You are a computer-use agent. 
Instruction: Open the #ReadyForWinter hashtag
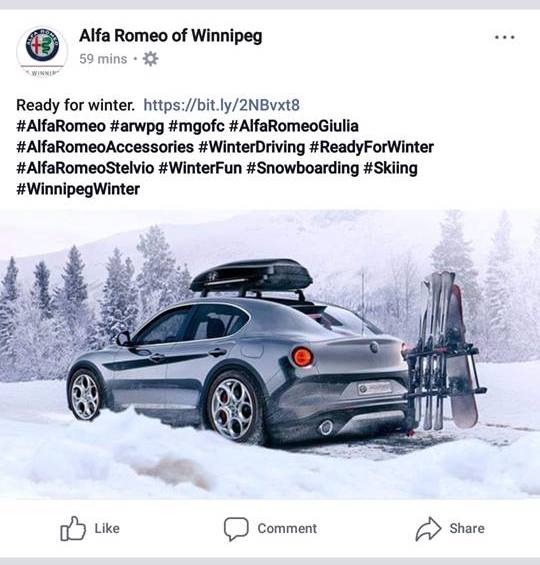(371, 147)
